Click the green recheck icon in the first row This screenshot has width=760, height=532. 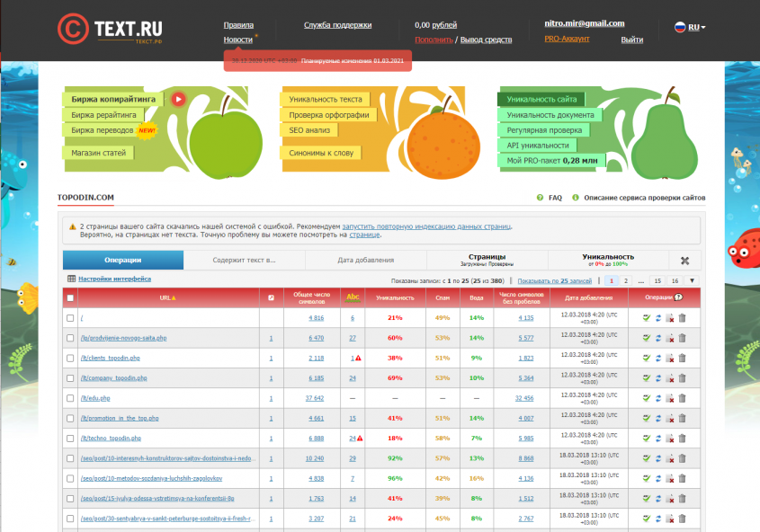[x=646, y=317]
